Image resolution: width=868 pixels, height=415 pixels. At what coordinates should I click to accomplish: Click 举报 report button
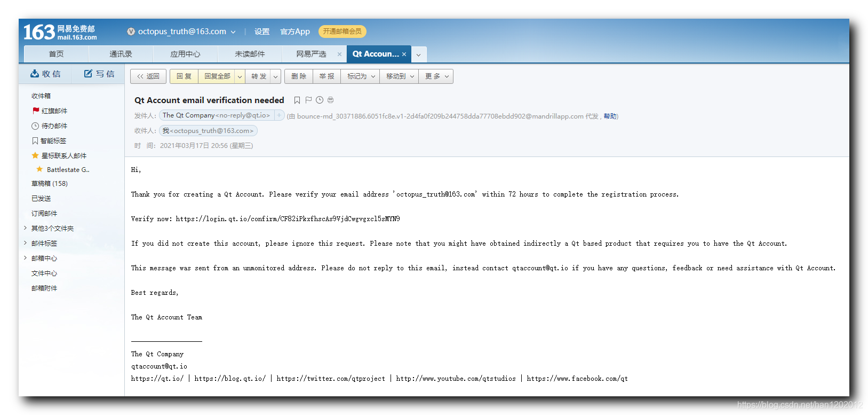tap(327, 76)
